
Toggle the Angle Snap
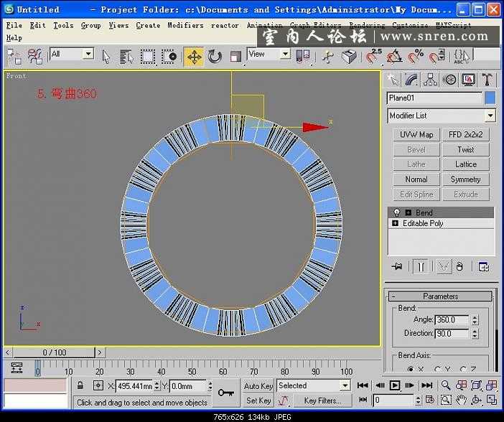[394, 57]
